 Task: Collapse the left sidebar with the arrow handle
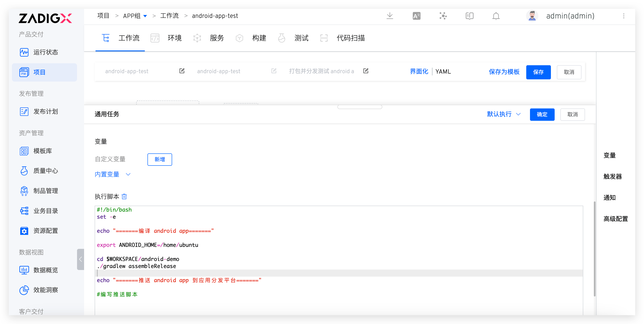81,259
